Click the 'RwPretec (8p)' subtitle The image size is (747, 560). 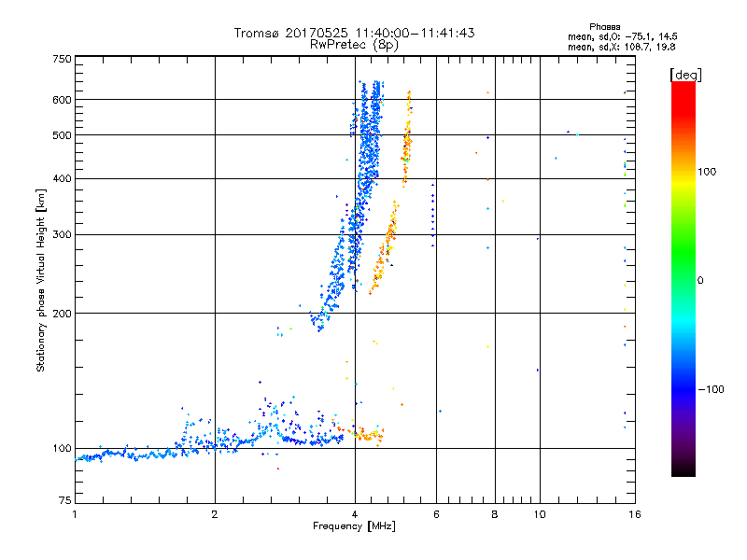pyautogui.click(x=354, y=45)
